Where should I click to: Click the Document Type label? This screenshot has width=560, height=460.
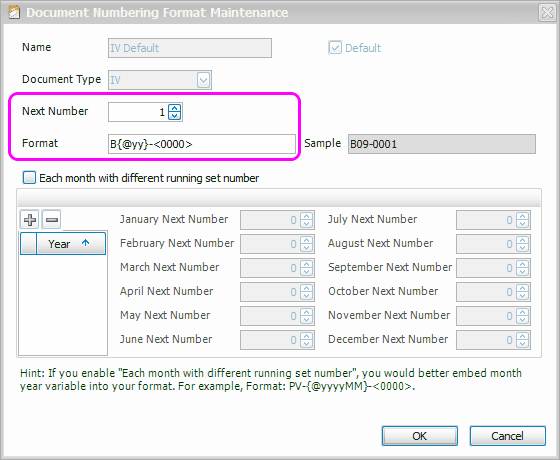(61, 79)
